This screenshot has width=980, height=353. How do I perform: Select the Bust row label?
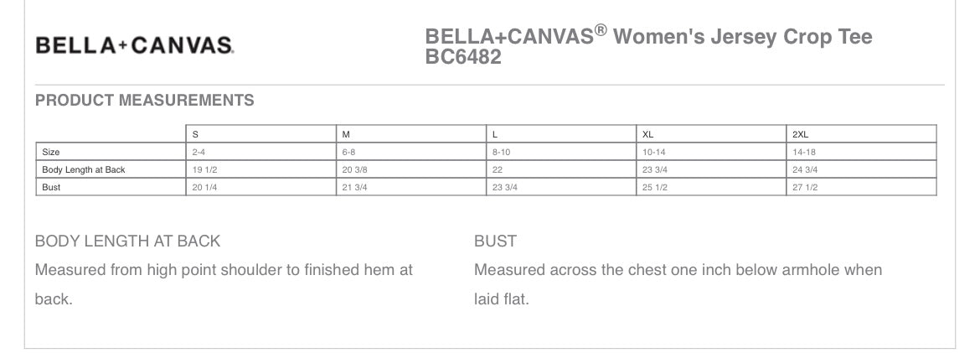pos(111,187)
